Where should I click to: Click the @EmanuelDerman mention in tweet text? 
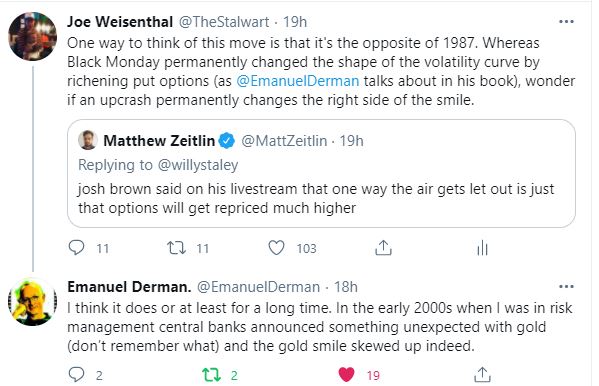pos(298,81)
